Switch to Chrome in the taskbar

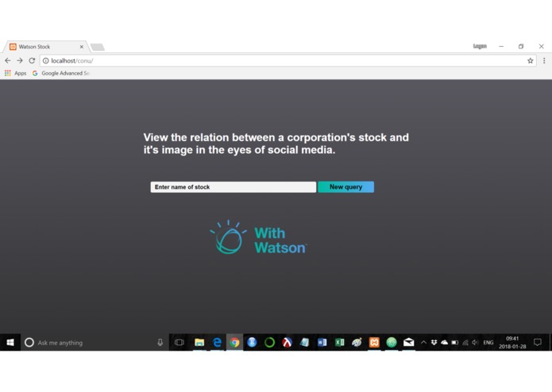tap(234, 343)
